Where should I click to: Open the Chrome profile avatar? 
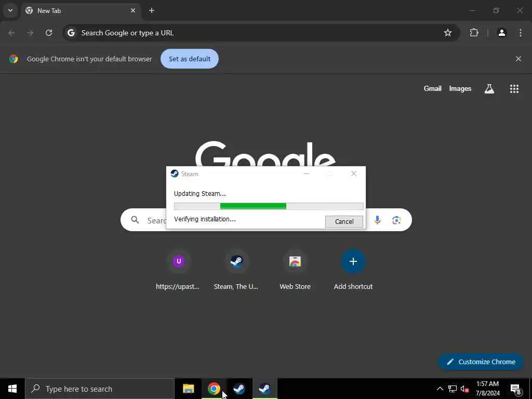[x=502, y=33]
